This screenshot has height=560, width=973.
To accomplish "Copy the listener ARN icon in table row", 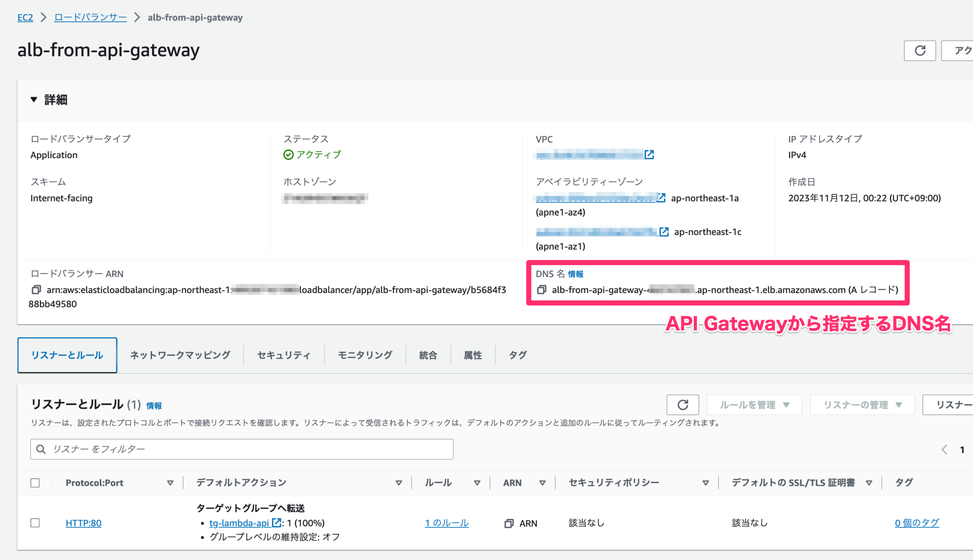I will [x=508, y=523].
